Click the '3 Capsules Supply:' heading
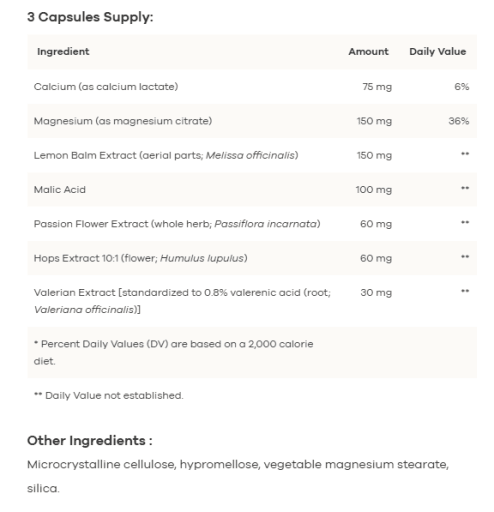The height and width of the screenshot is (512, 494). coord(90,17)
